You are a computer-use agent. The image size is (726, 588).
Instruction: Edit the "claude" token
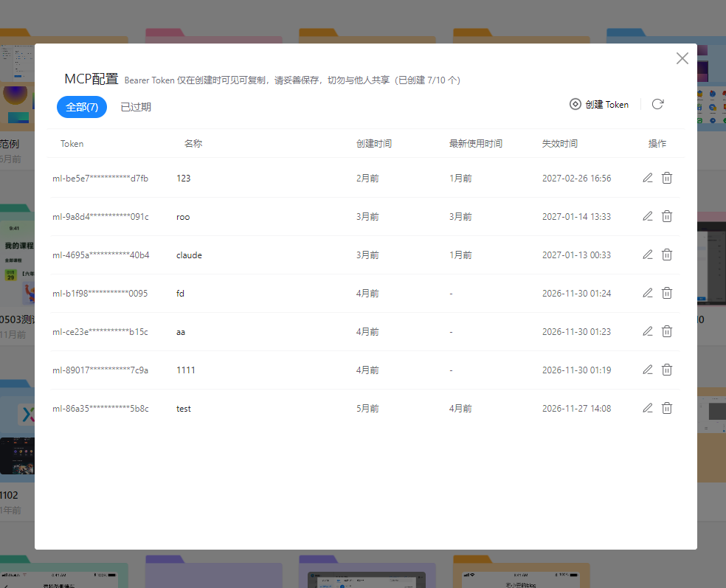[647, 255]
